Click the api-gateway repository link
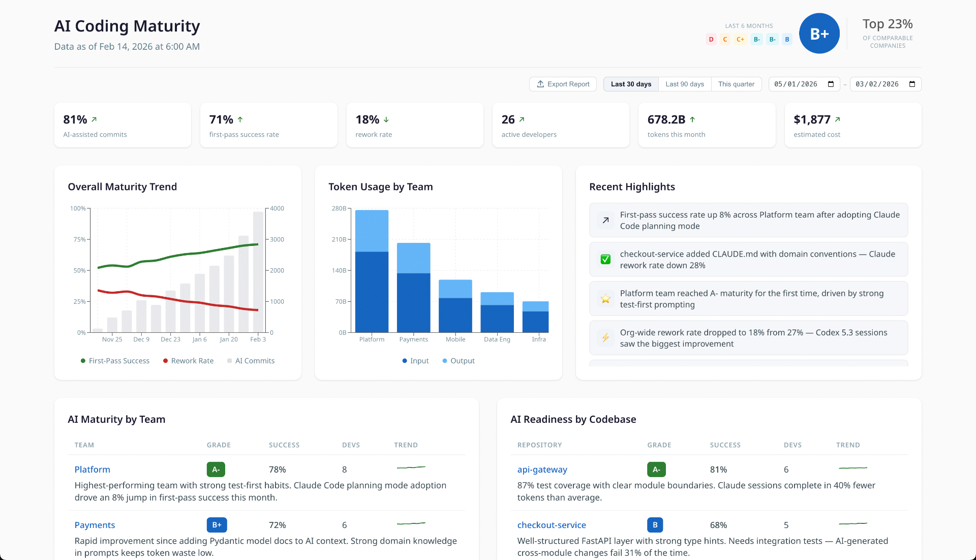976x560 pixels. (542, 470)
